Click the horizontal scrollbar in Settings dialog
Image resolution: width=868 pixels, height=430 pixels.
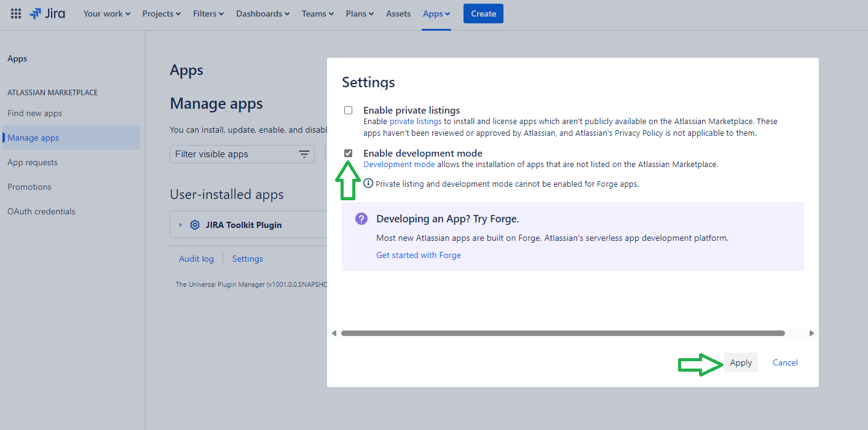562,333
